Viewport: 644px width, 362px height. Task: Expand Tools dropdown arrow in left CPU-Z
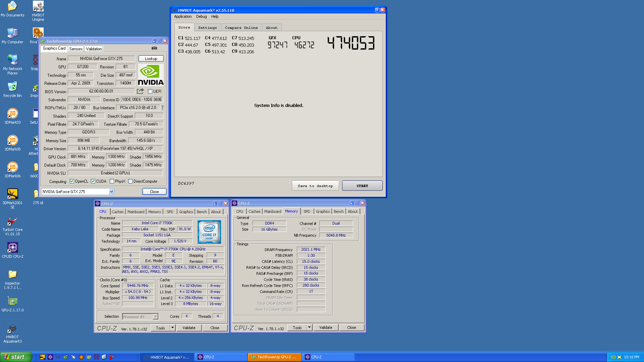173,328
